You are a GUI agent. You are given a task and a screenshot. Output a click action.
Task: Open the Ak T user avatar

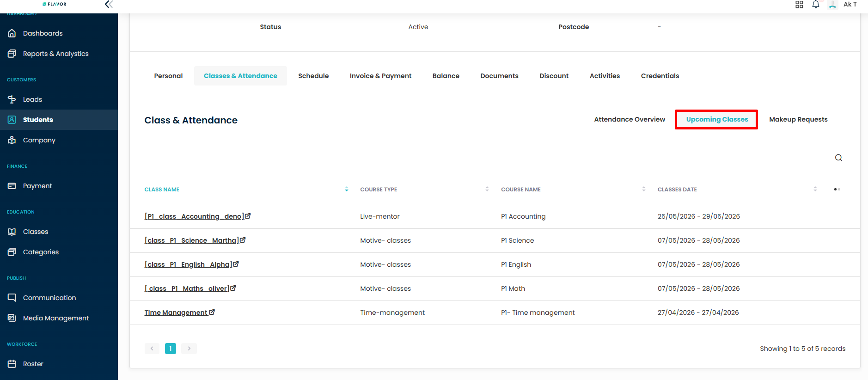click(x=832, y=5)
